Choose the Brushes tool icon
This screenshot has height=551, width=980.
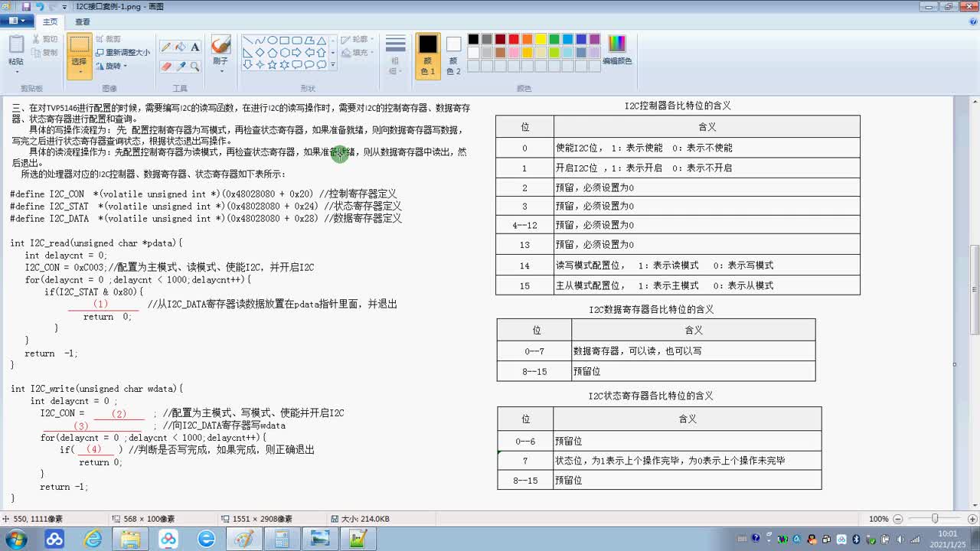[220, 45]
